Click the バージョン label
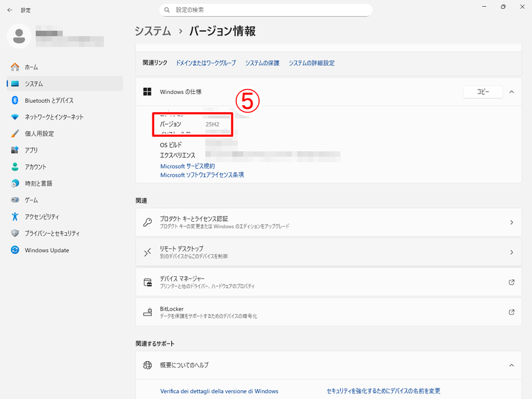Image resolution: width=532 pixels, height=399 pixels. (x=170, y=124)
